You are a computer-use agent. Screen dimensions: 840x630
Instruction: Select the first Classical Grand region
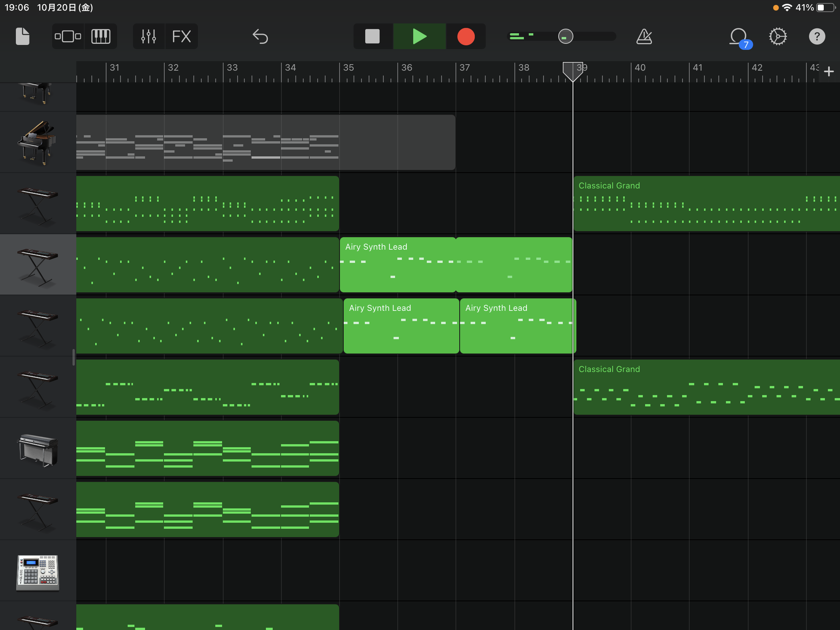point(706,204)
